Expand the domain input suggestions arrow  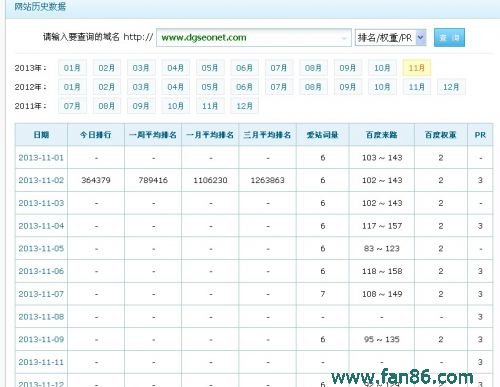pos(344,38)
